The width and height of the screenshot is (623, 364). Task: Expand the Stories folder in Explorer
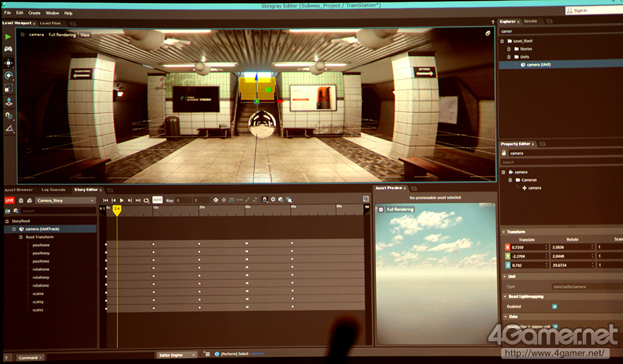click(509, 49)
